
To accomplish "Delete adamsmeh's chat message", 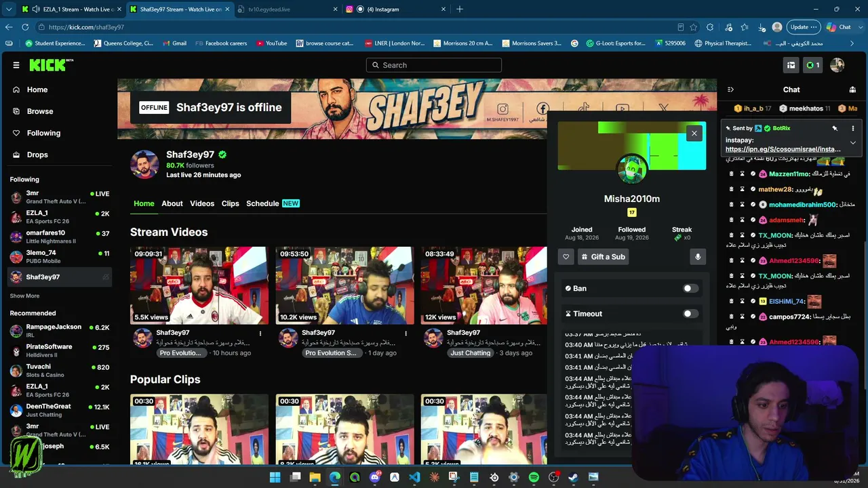I will click(731, 220).
